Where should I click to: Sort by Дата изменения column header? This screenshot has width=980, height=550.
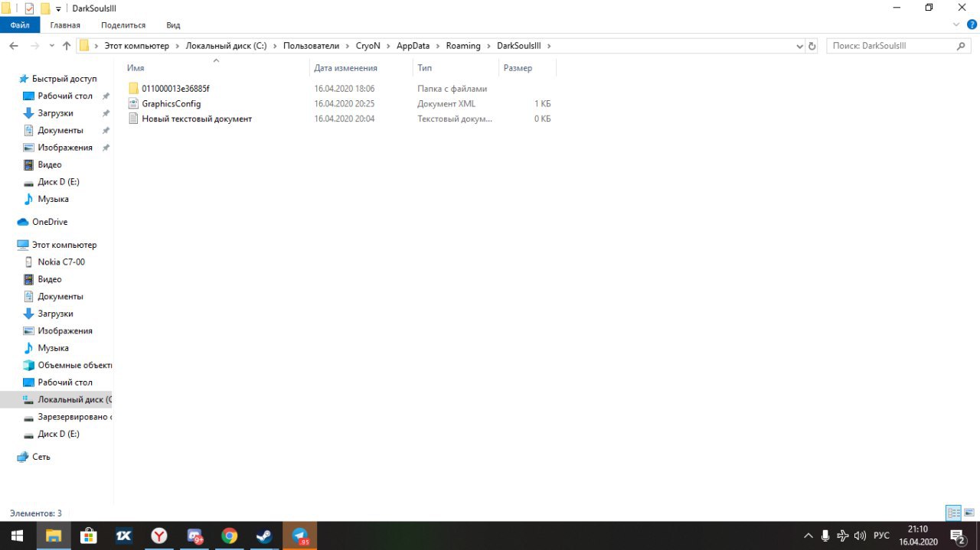coord(345,68)
